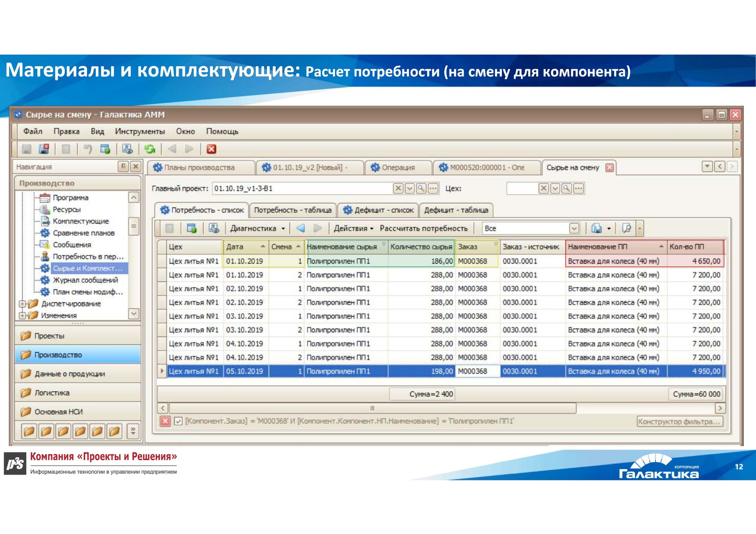Click list toolbar view-with-eye icon
Viewport: 756px width, 534px height.
click(x=214, y=228)
